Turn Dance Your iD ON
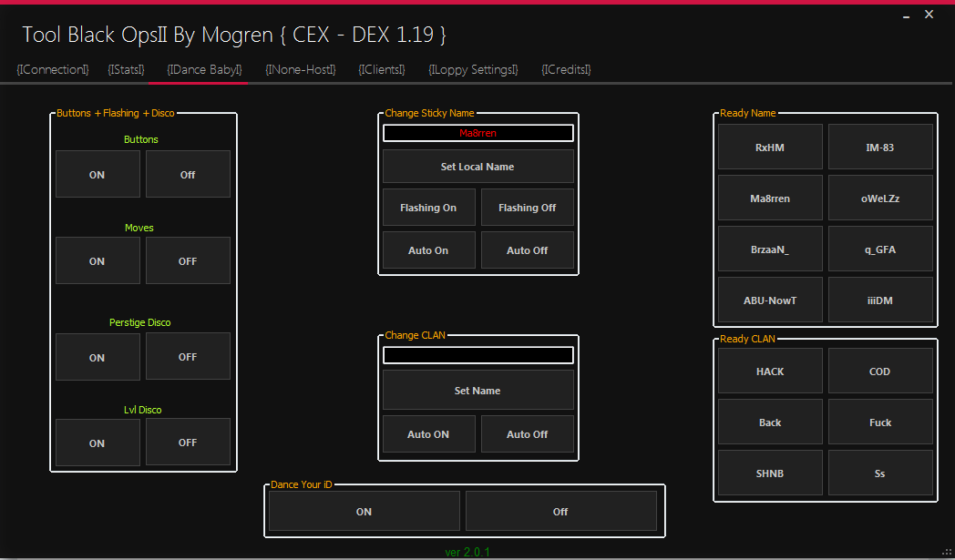The width and height of the screenshot is (955, 560). tap(365, 512)
